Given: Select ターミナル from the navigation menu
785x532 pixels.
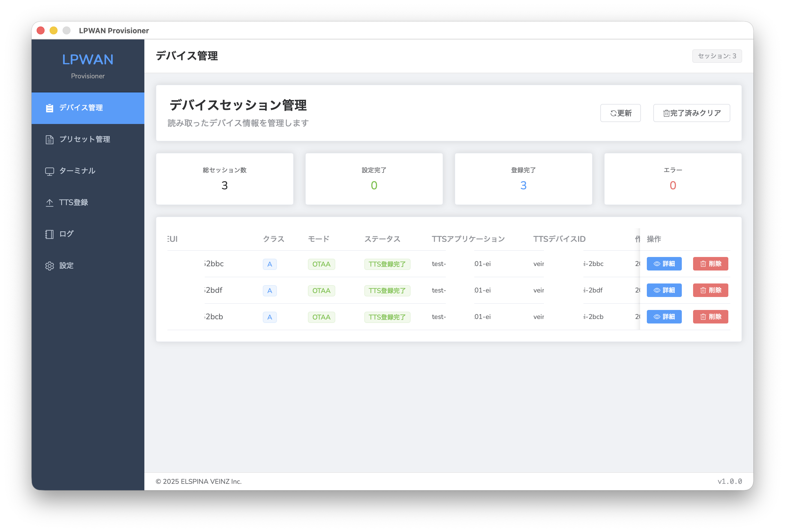Looking at the screenshot, I should 77,171.
